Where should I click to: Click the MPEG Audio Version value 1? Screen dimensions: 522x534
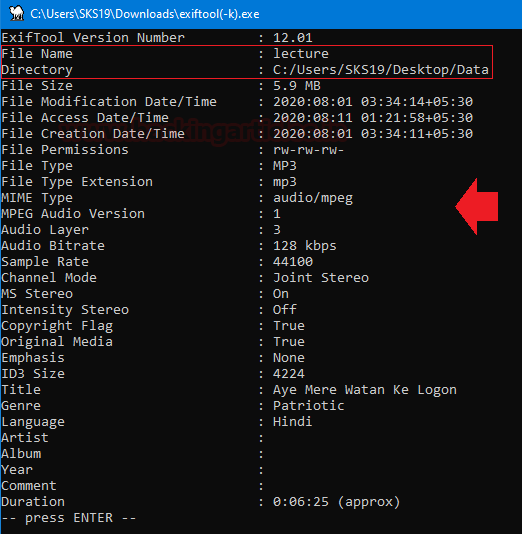pos(277,214)
